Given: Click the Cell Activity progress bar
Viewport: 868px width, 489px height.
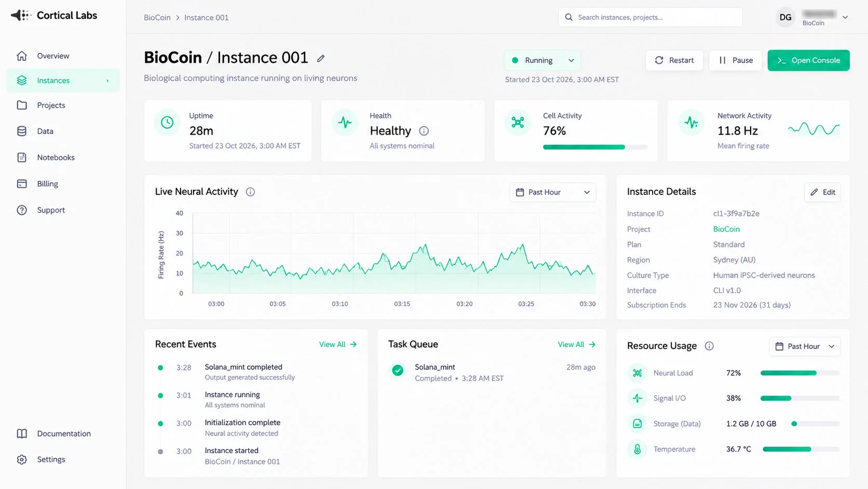Looking at the screenshot, I should click(595, 147).
